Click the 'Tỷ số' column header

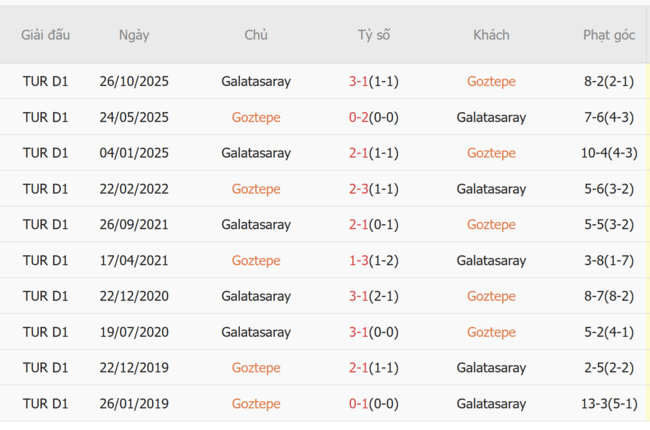(374, 35)
